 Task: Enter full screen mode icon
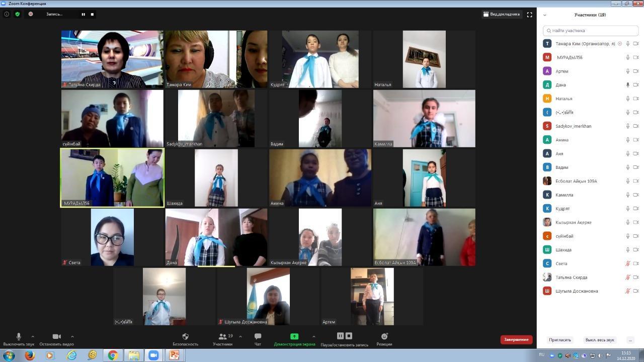click(x=529, y=15)
